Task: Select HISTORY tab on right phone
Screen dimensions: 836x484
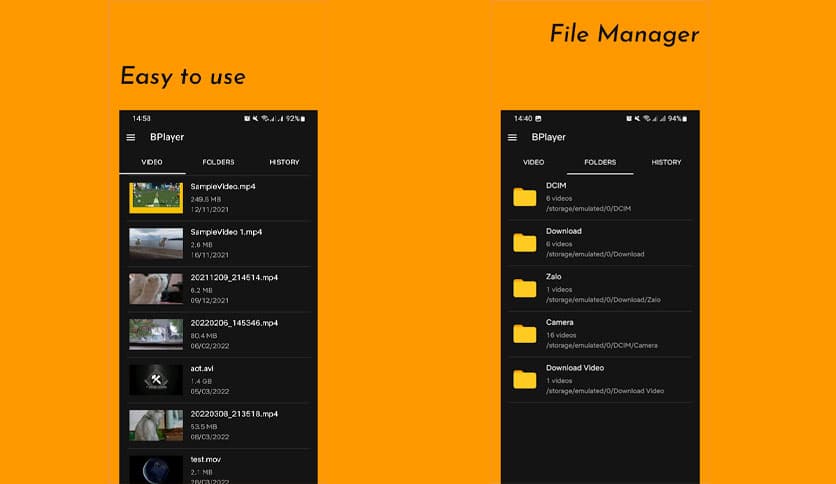Action: pyautogui.click(x=666, y=162)
